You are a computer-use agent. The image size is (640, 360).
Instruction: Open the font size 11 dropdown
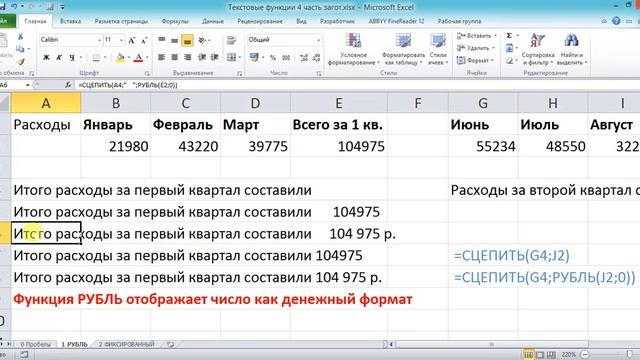pyautogui.click(x=121, y=40)
